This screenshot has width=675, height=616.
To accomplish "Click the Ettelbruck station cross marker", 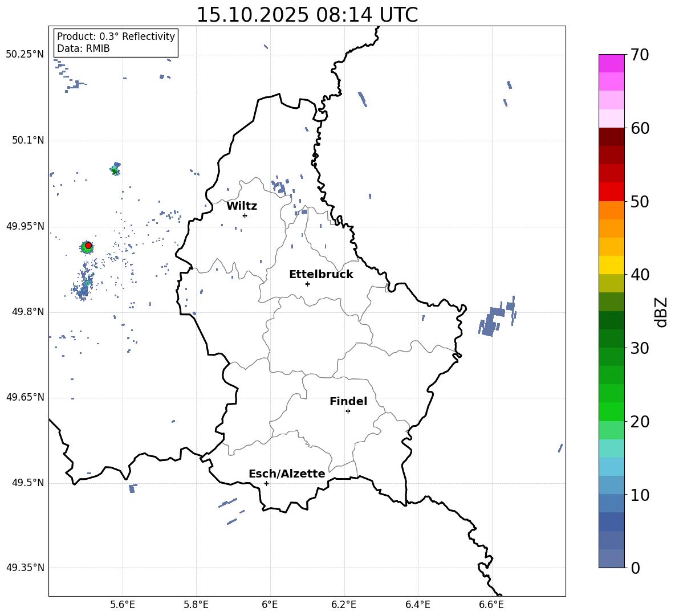I will coord(307,284).
